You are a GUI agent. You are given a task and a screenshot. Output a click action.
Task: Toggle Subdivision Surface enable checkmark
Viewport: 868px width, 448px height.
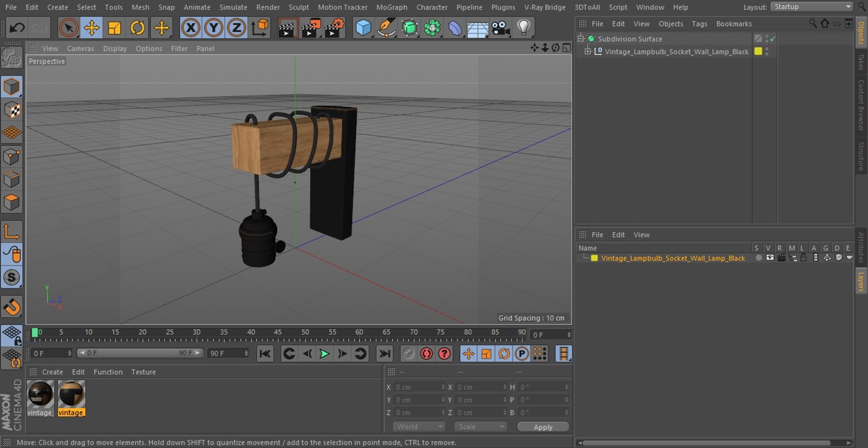(773, 39)
